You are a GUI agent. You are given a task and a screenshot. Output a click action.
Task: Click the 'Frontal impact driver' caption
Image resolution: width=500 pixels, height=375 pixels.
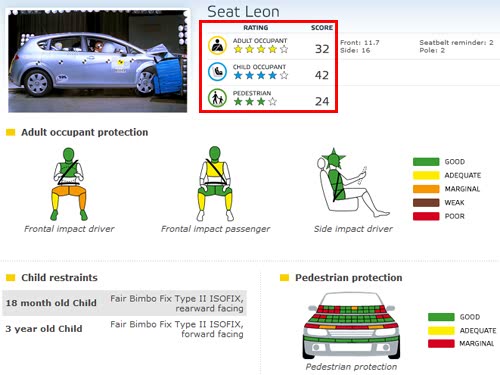(69, 229)
